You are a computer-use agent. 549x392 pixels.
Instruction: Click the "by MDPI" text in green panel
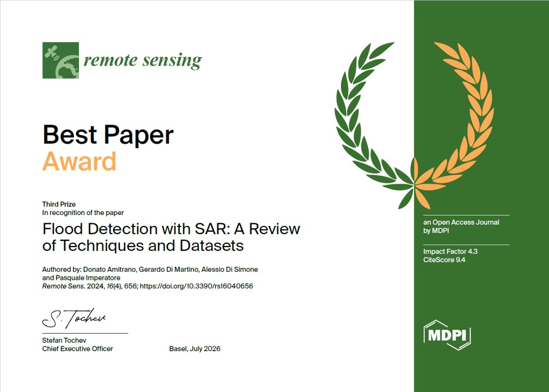tap(436, 231)
